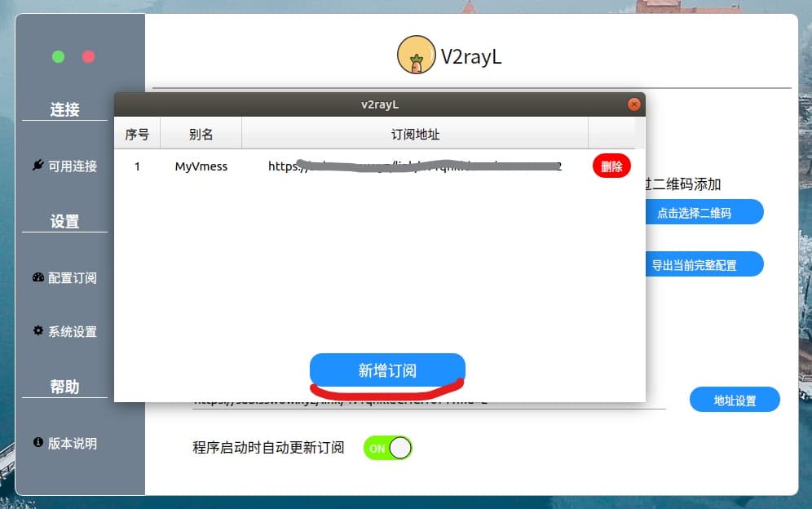
Task: Select the MyVmess alias cell
Action: tap(201, 166)
